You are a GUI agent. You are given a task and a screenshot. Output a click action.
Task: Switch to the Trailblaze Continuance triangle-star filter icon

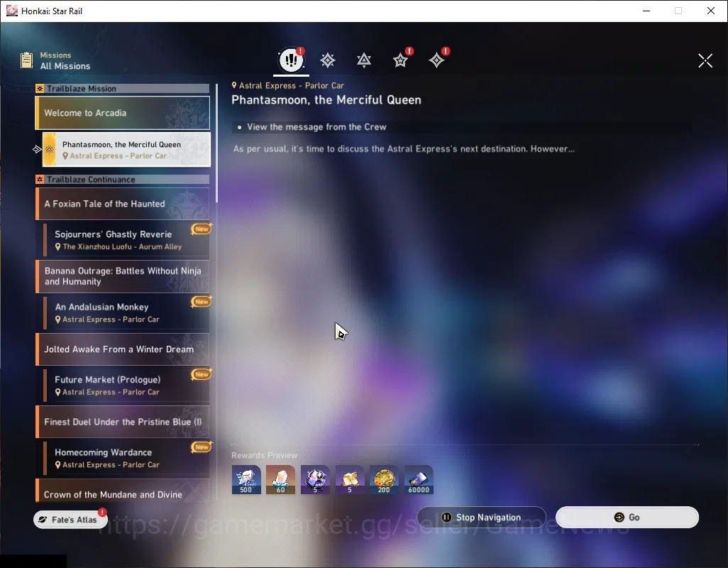pos(364,60)
